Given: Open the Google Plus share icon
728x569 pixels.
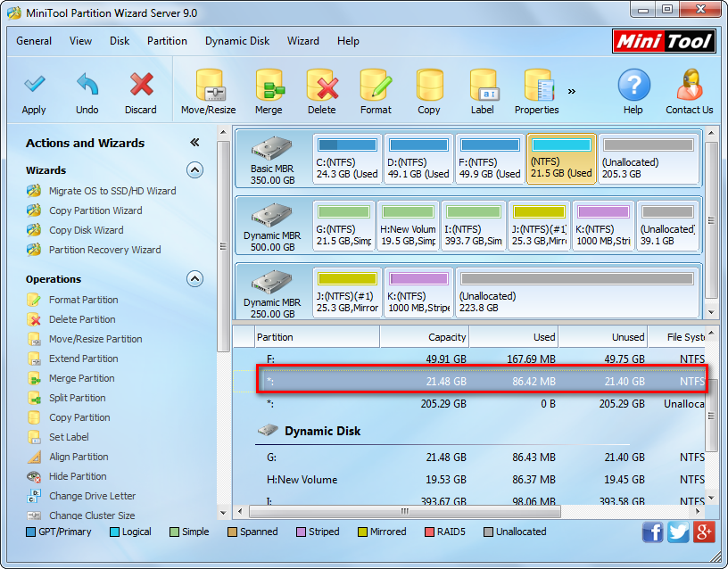Looking at the screenshot, I should click(704, 532).
